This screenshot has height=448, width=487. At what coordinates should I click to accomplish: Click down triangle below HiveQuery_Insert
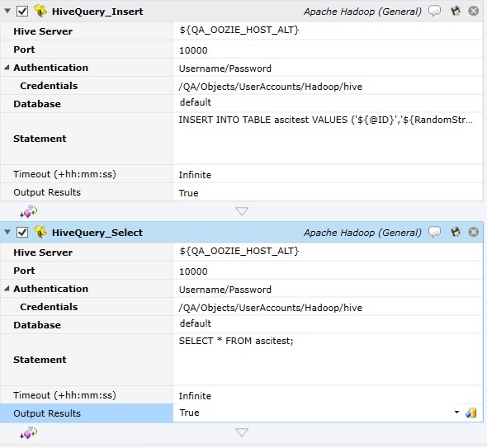[x=242, y=211]
